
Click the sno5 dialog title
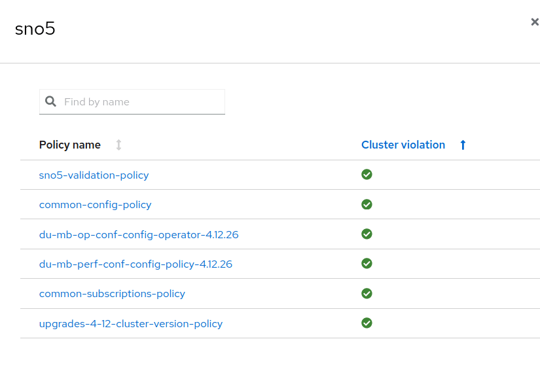click(x=35, y=29)
